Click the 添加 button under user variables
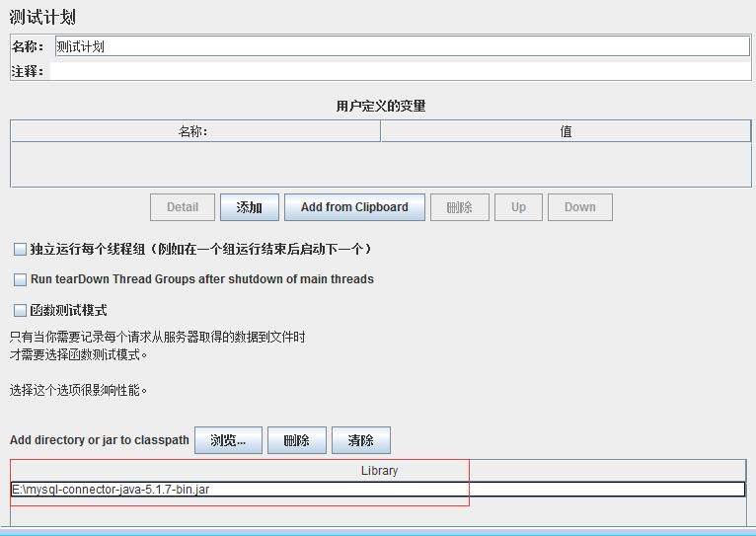The image size is (756, 536). pyautogui.click(x=250, y=207)
